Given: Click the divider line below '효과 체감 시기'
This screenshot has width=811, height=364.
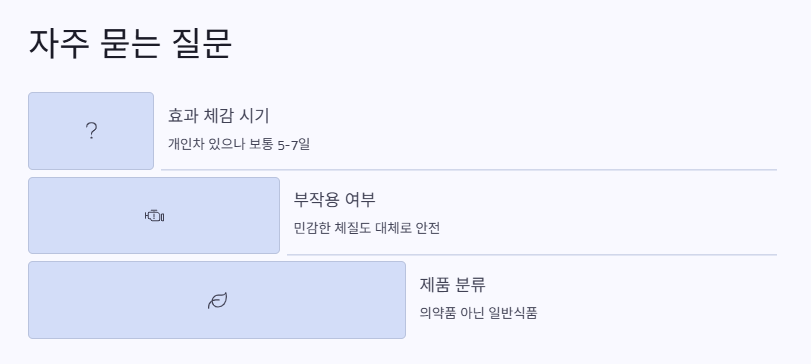Looking at the screenshot, I should (x=469, y=169).
